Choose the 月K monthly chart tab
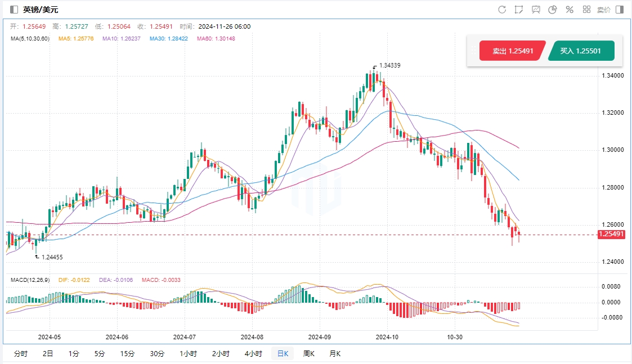The width and height of the screenshot is (632, 364). (335, 354)
